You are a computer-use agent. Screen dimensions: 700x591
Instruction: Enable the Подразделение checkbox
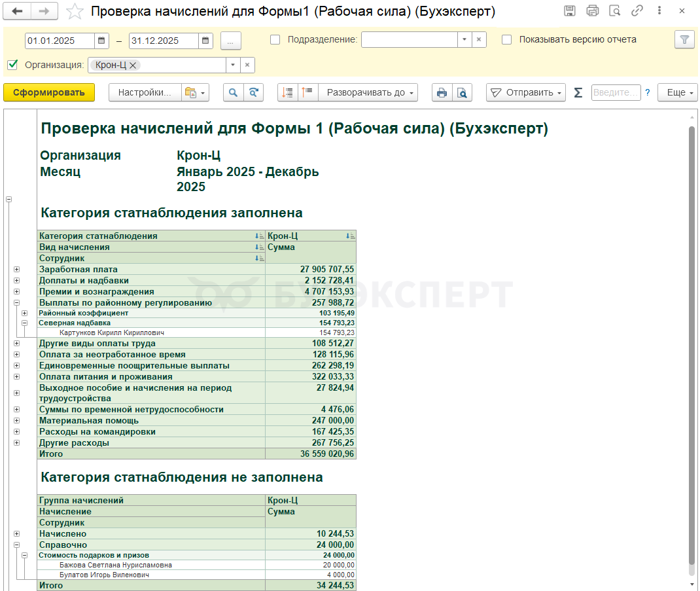[275, 40]
